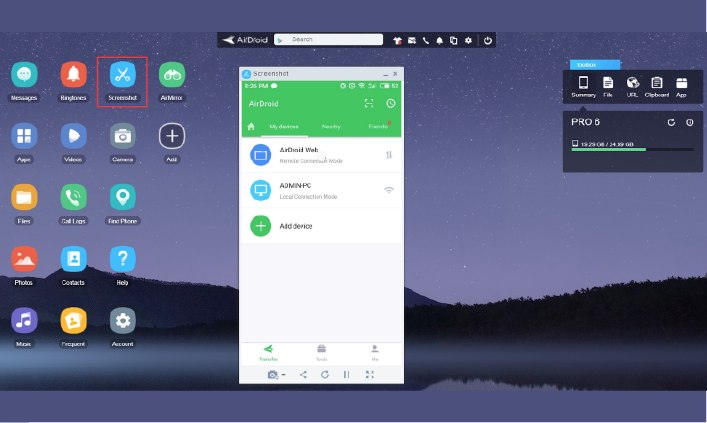Select the Summary tab in toolbox
Viewport: 707px width, 423px height.
[583, 86]
